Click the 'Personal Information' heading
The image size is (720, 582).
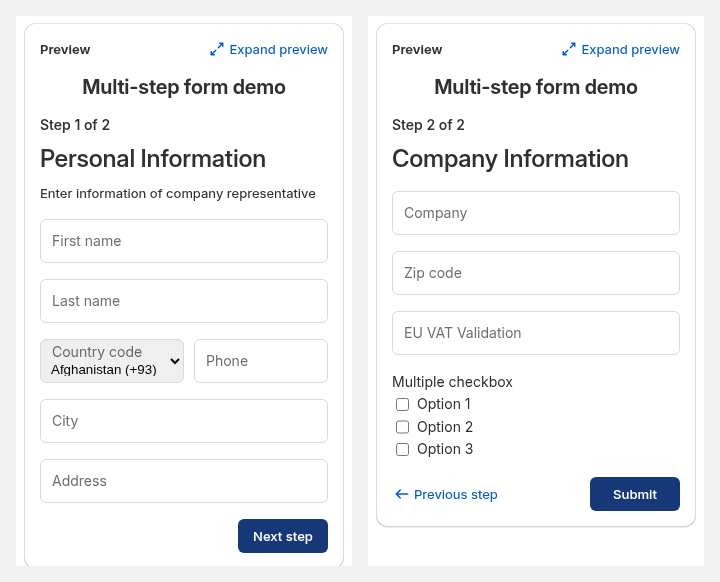pos(153,159)
